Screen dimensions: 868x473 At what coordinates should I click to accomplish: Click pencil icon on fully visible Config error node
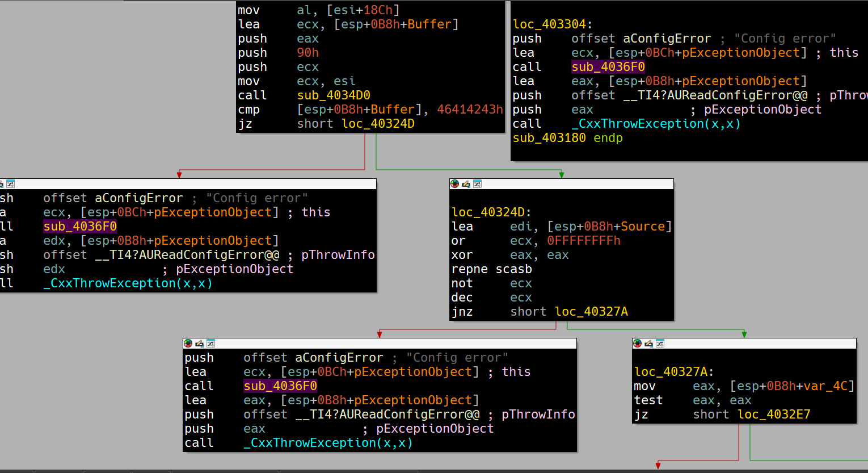pos(199,344)
